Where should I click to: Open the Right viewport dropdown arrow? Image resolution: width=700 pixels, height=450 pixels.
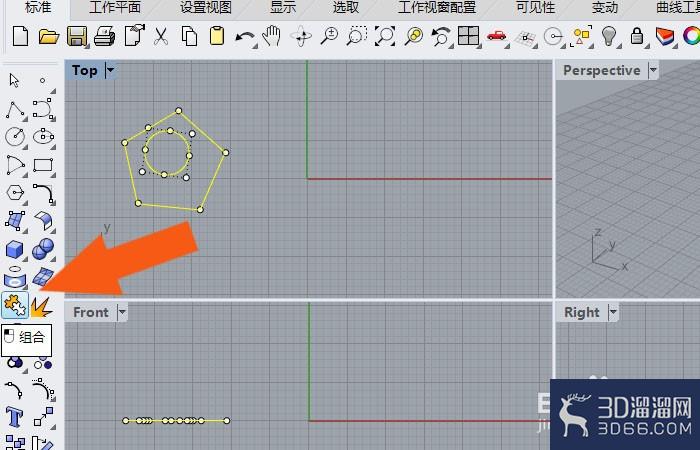tap(613, 312)
